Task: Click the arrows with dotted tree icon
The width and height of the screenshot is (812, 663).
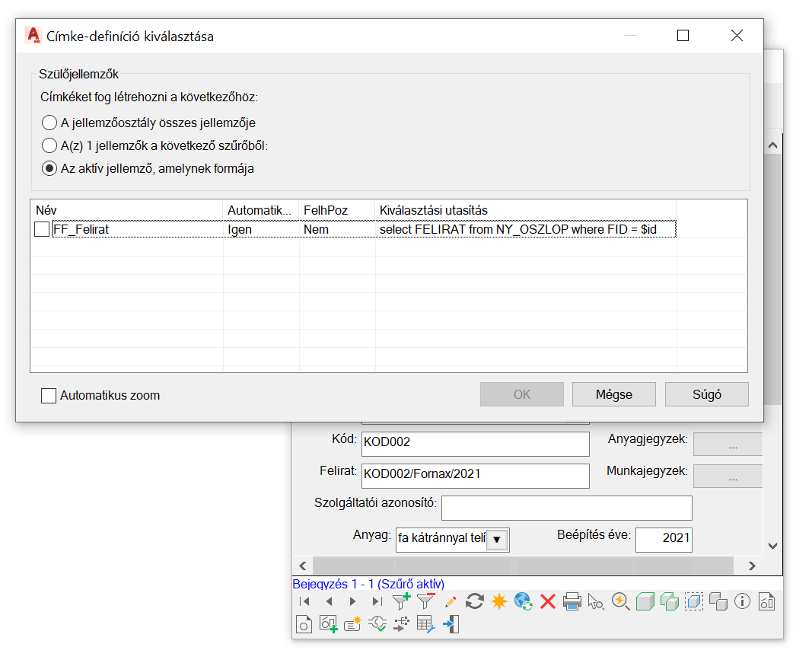Action: point(401,624)
